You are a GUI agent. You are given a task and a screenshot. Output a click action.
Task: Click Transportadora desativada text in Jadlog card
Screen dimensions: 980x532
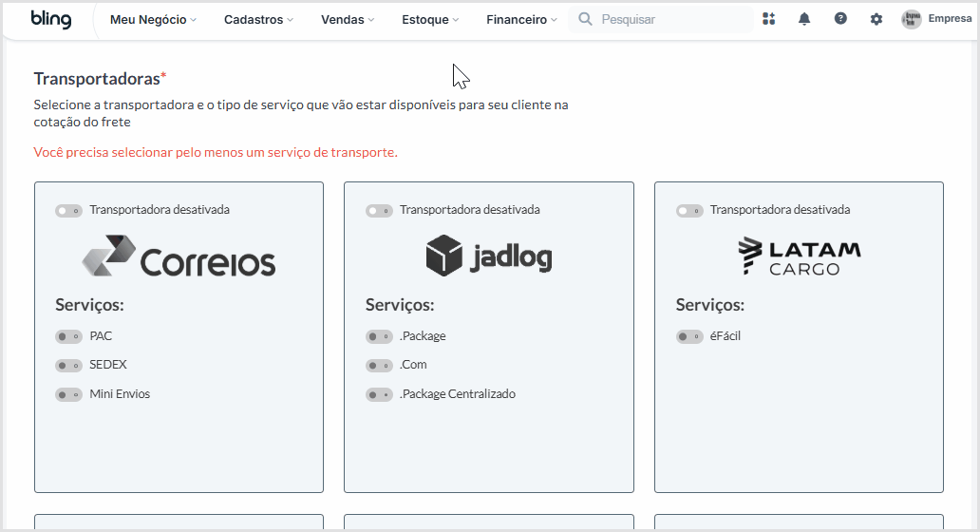click(x=469, y=210)
